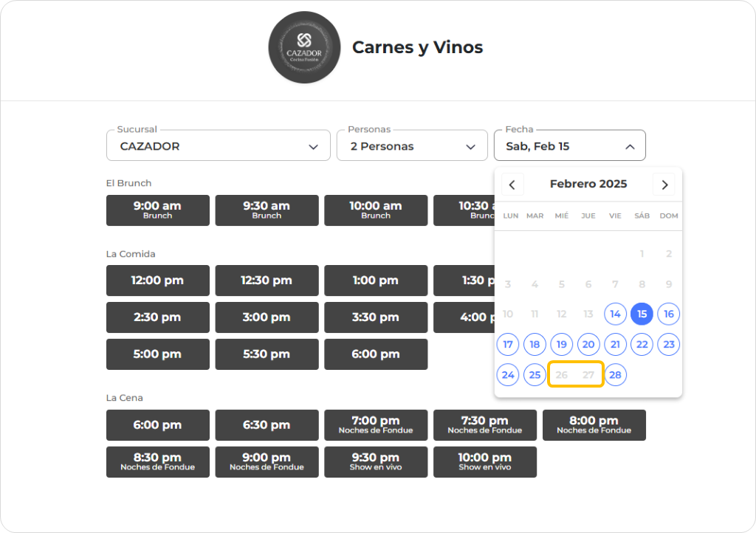Pick the 5:30 pm time slot
This screenshot has width=756, height=533.
[267, 354]
